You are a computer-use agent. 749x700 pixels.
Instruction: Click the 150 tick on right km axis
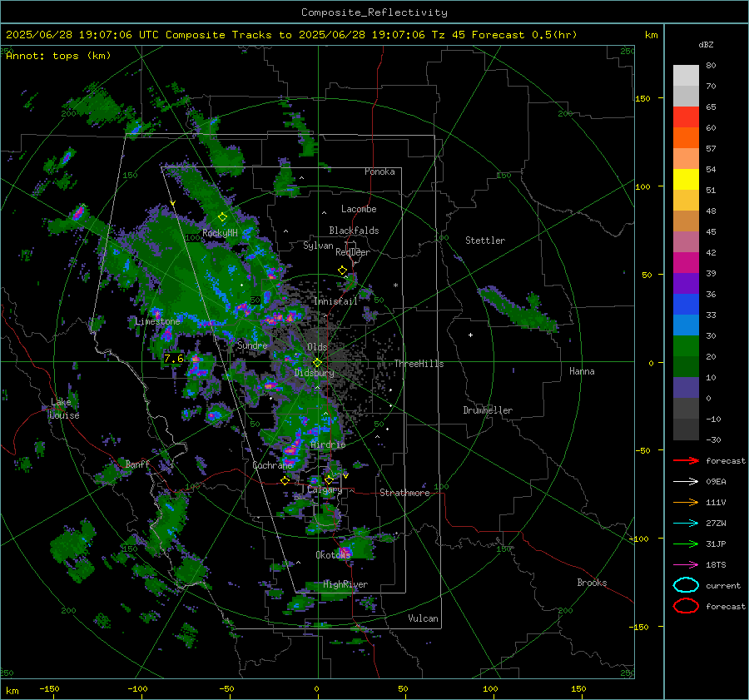click(642, 98)
